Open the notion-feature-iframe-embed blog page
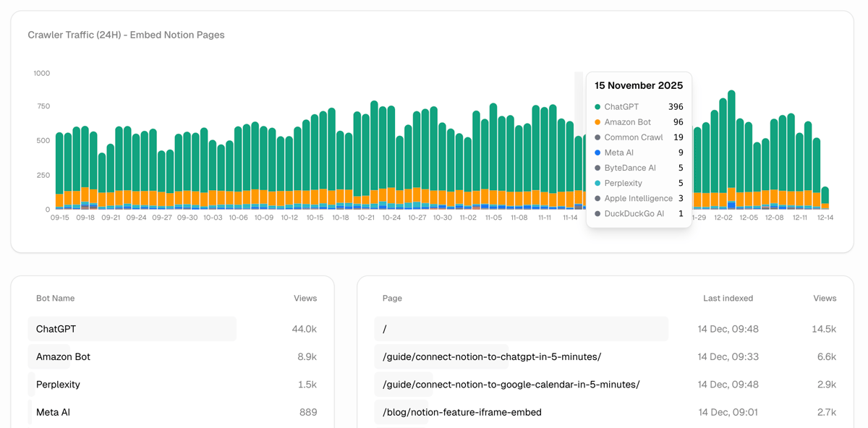Viewport: 868px width, 428px height. coord(462,412)
